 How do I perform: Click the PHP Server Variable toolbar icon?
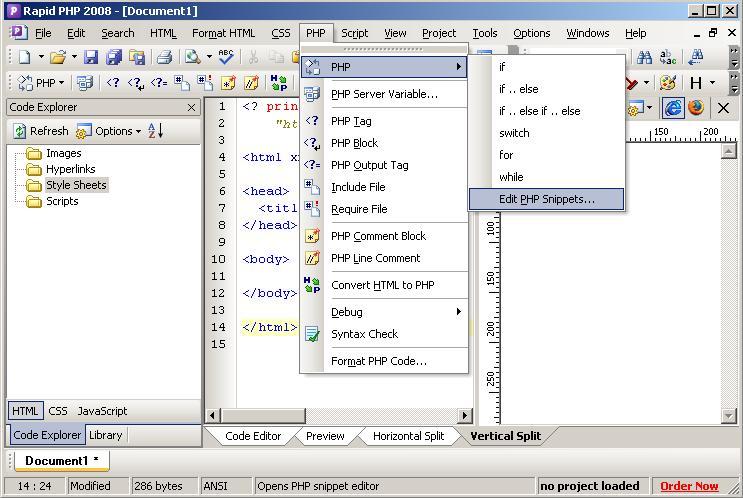[85, 83]
